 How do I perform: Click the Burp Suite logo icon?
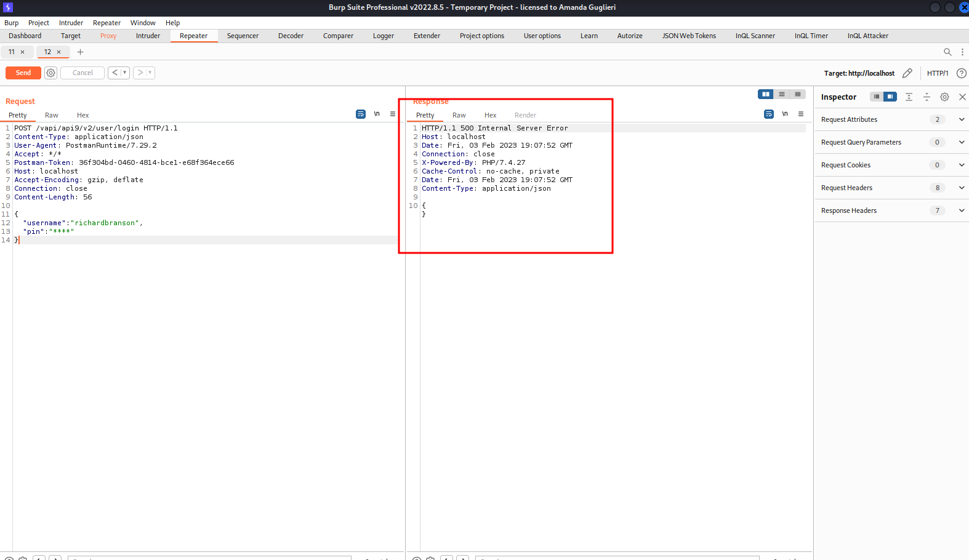(x=8, y=7)
